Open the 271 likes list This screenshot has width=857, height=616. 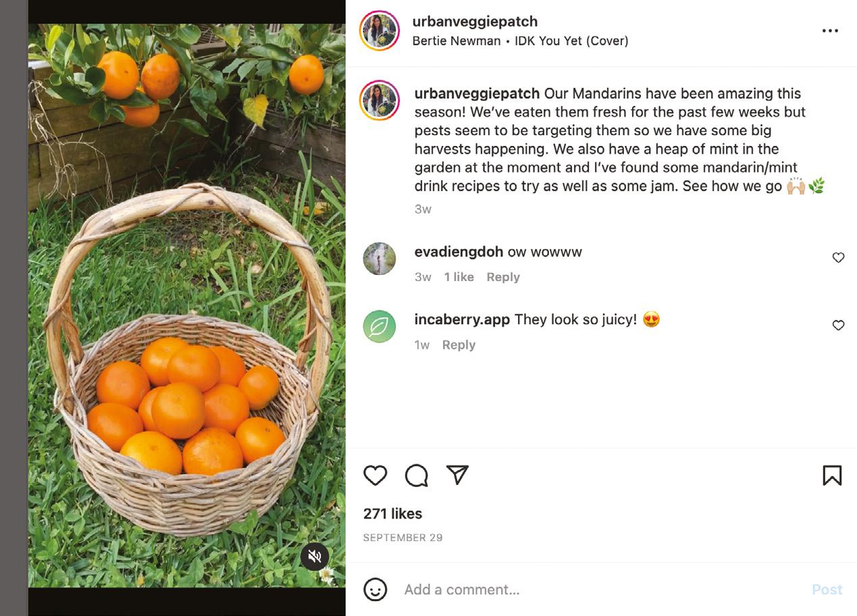tap(392, 513)
